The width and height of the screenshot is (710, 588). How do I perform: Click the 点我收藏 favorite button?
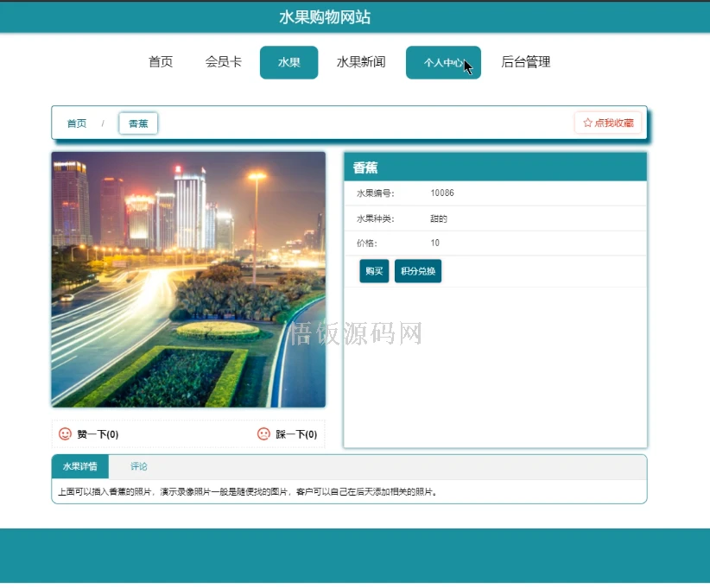pyautogui.click(x=609, y=123)
